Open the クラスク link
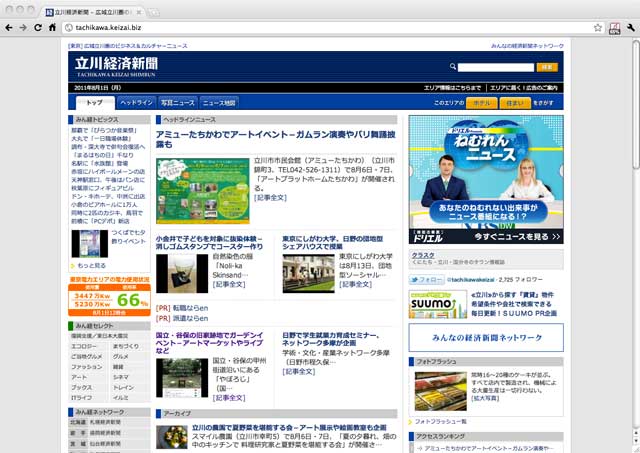 [x=423, y=255]
